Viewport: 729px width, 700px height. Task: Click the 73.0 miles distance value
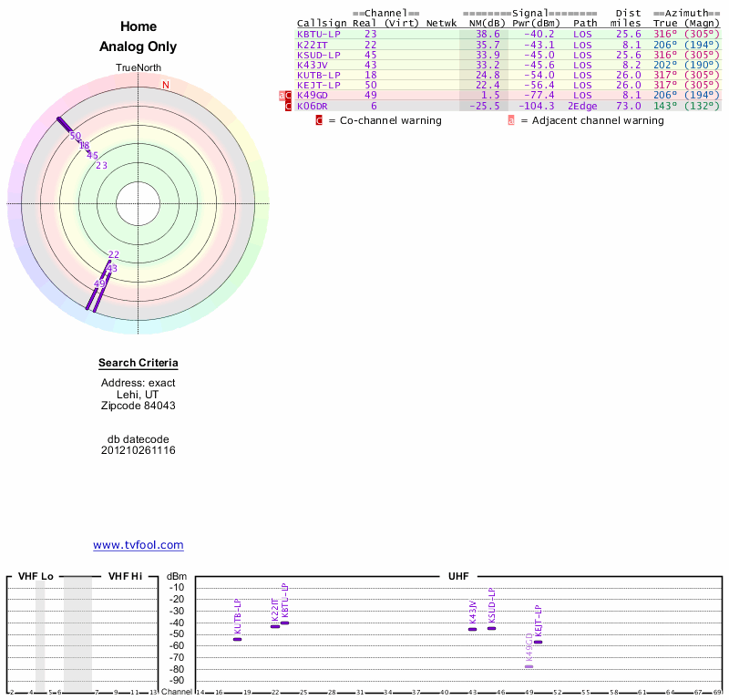629,106
